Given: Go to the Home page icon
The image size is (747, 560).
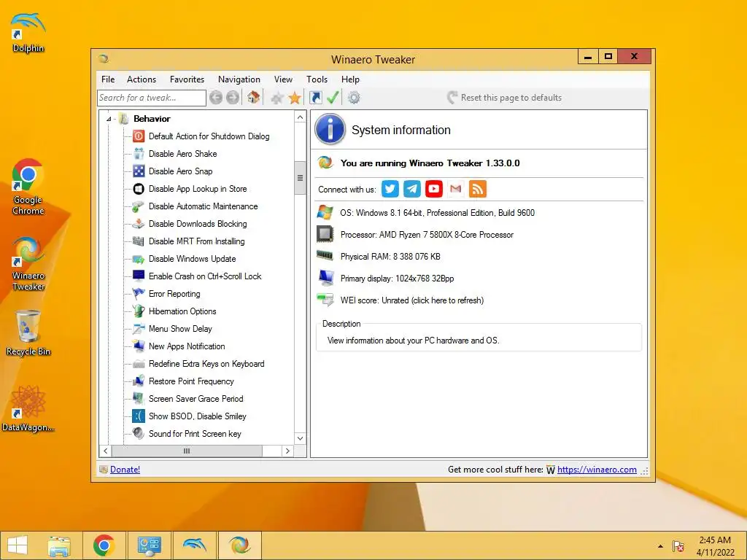Looking at the screenshot, I should (x=253, y=97).
